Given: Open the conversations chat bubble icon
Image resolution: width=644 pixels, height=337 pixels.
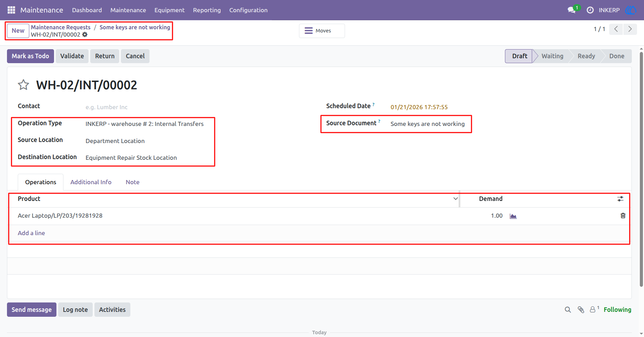Looking at the screenshot, I should pyautogui.click(x=572, y=10).
